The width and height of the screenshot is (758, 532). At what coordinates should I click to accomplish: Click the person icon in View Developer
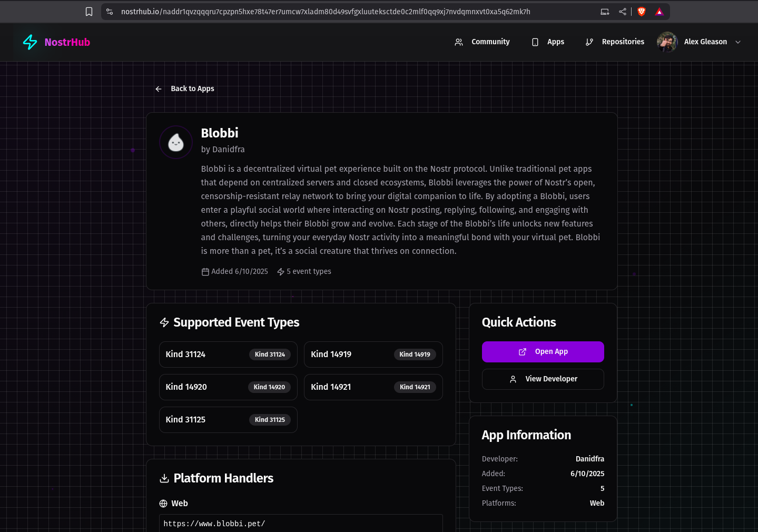coord(513,379)
